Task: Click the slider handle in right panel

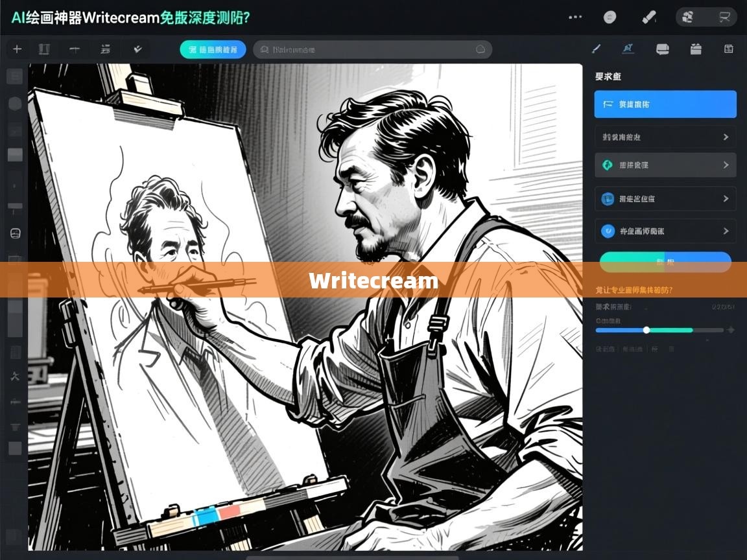Action: tap(646, 330)
